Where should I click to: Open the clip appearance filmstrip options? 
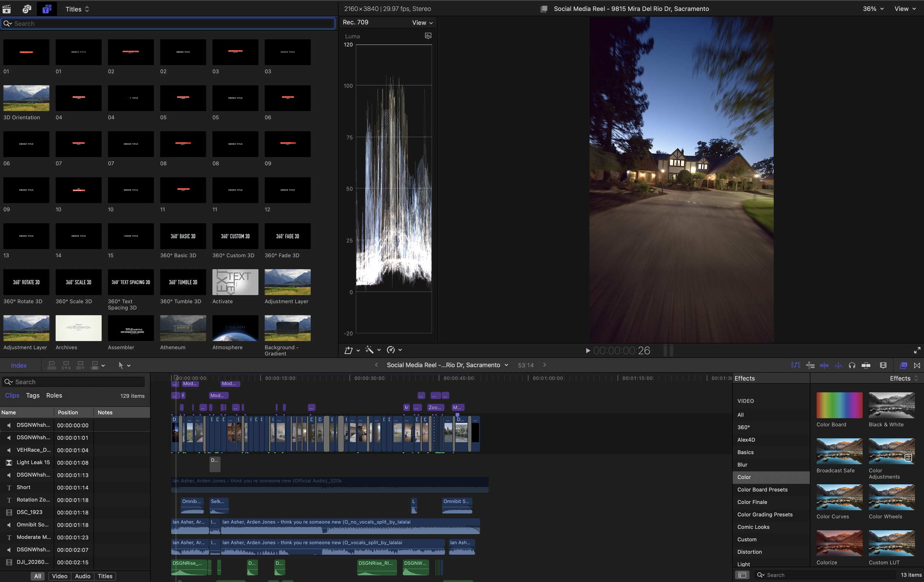pos(883,365)
